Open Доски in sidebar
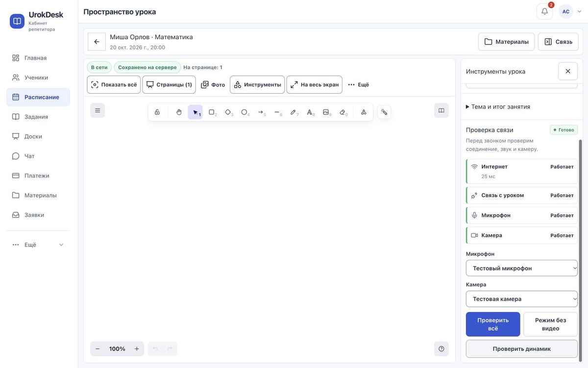The height and width of the screenshot is (368, 588). [x=38, y=136]
